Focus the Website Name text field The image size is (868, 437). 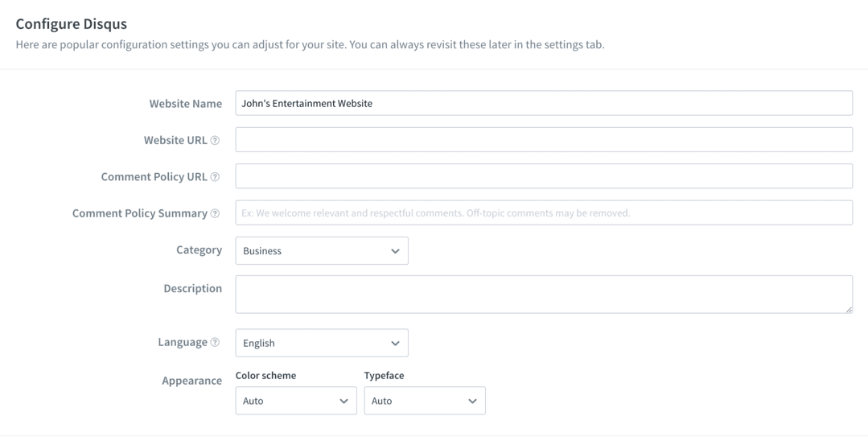543,103
